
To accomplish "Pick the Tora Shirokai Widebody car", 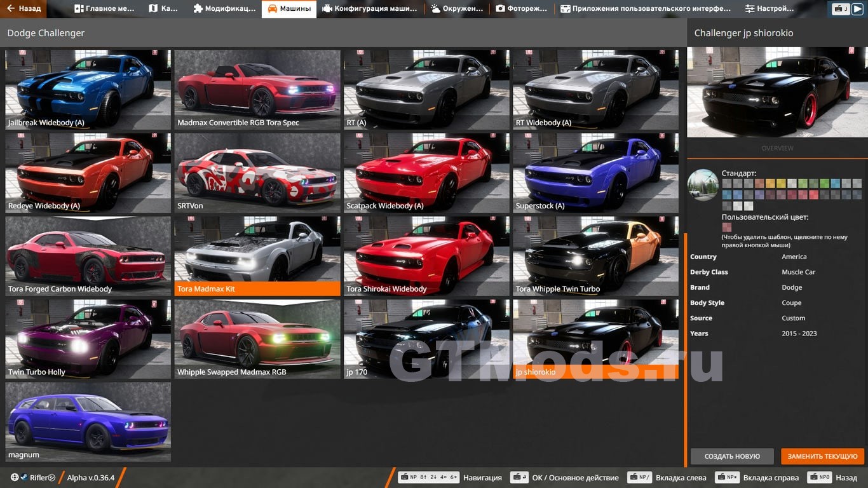I will pyautogui.click(x=426, y=256).
